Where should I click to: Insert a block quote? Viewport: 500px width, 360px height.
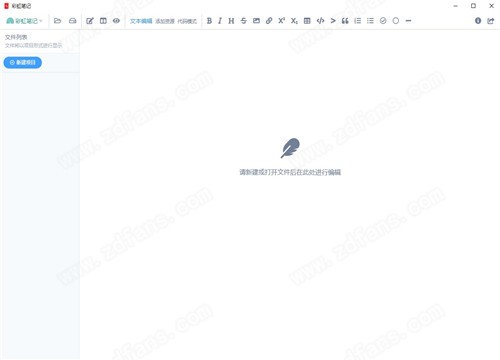[345, 21]
